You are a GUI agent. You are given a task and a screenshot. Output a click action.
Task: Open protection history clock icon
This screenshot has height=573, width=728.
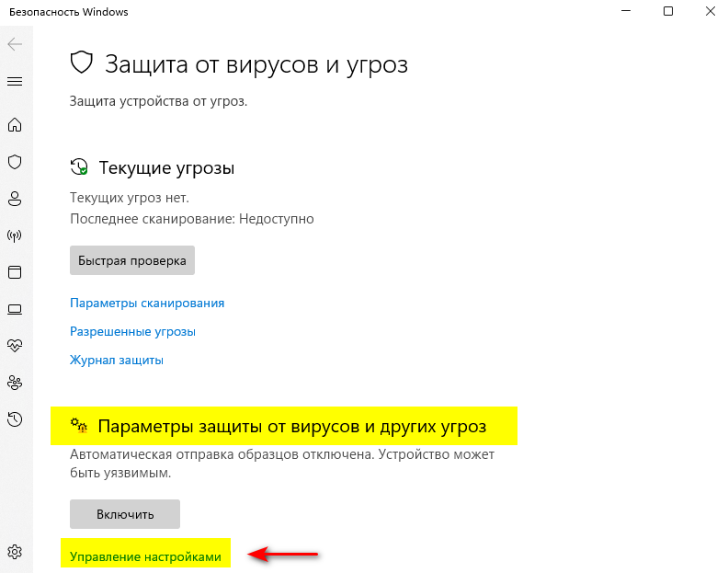(x=15, y=419)
